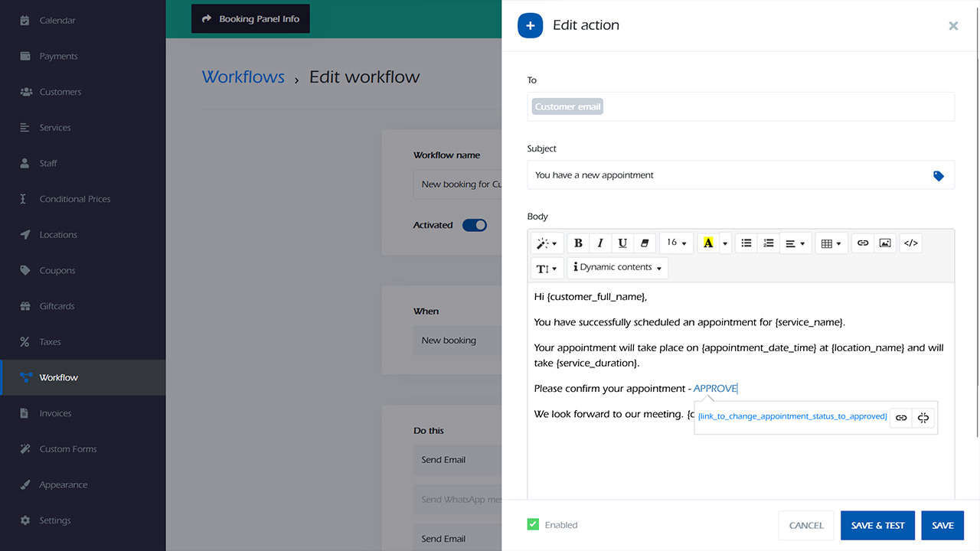Screen dimensions: 980x551
Task: Open the font size 16 dropdown
Action: pyautogui.click(x=676, y=243)
